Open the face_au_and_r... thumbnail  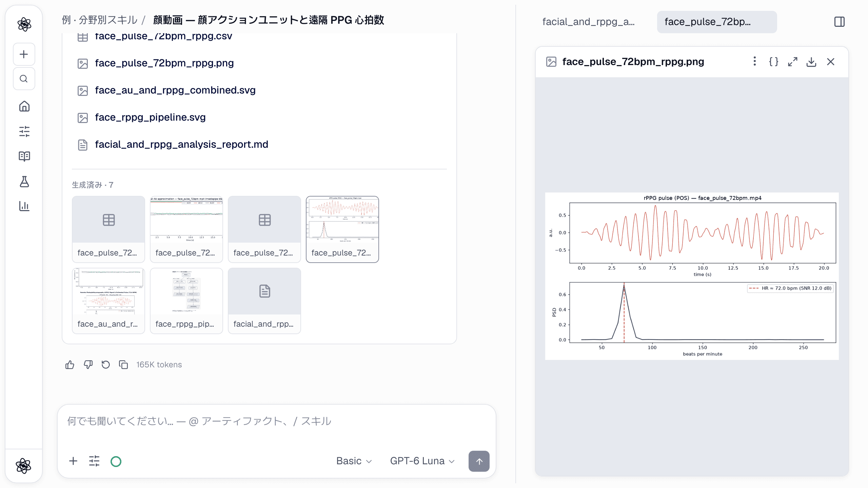[108, 301]
